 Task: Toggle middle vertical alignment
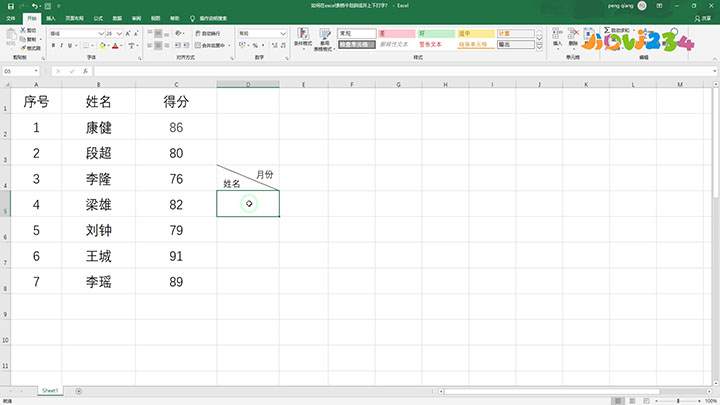pos(158,34)
